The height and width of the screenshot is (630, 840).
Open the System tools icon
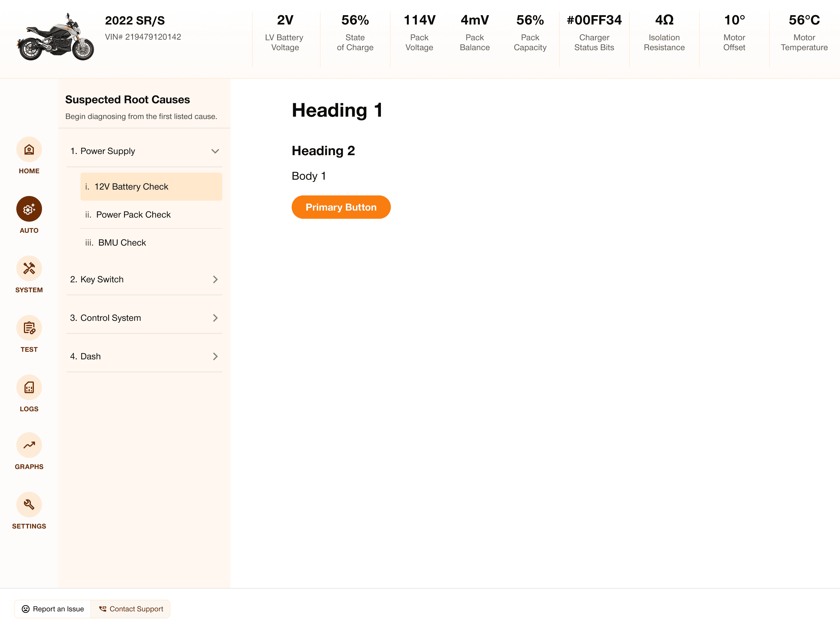tap(29, 269)
